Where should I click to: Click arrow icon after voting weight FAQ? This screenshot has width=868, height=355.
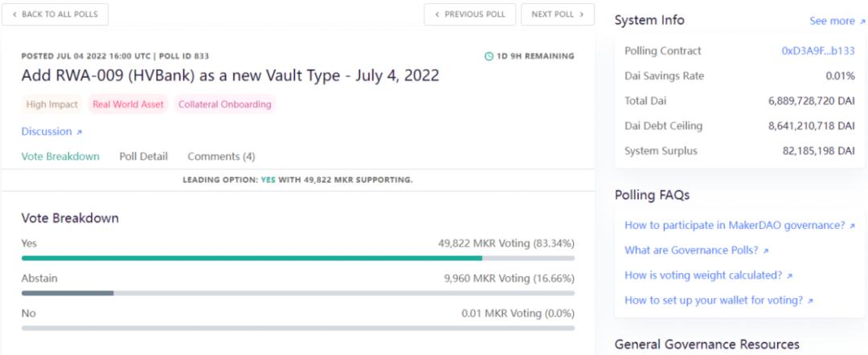pyautogui.click(x=790, y=275)
